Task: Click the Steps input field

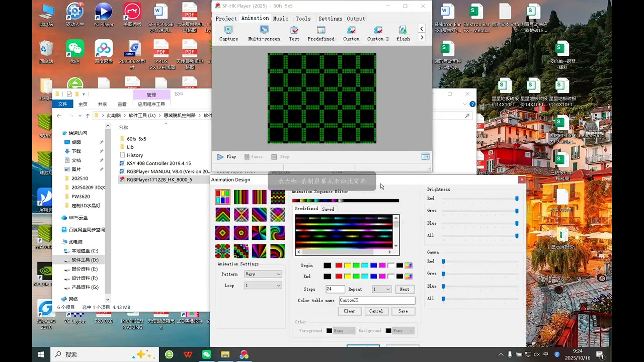Action: click(x=335, y=289)
